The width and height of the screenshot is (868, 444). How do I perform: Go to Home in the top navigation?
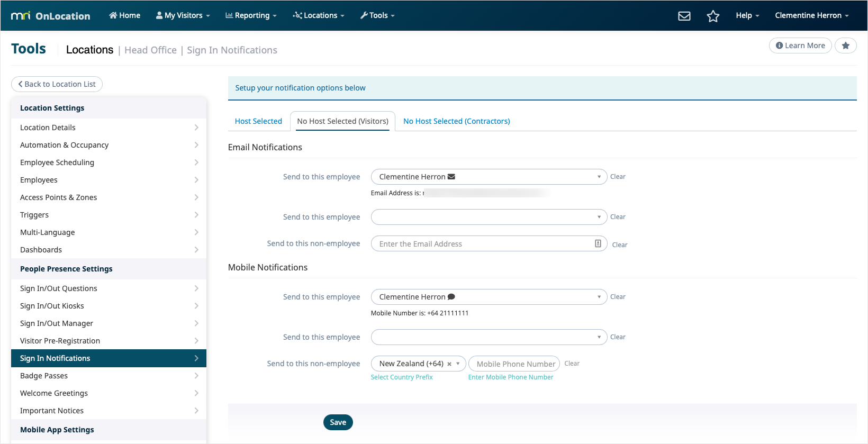[125, 15]
